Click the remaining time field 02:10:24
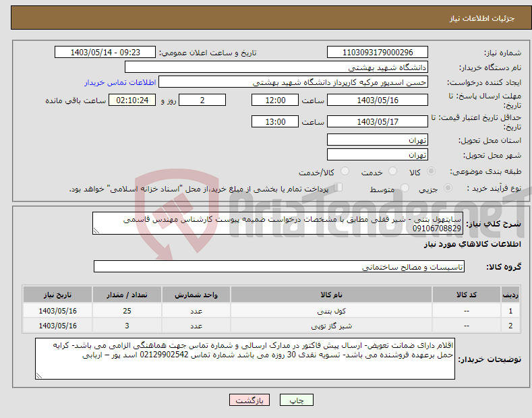This screenshot has width=532, height=418. pos(132,100)
